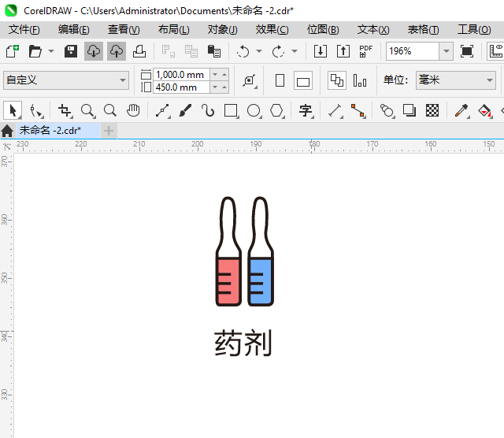Apply layout to all pages icon
The width and height of the screenshot is (504, 438).
point(337,80)
